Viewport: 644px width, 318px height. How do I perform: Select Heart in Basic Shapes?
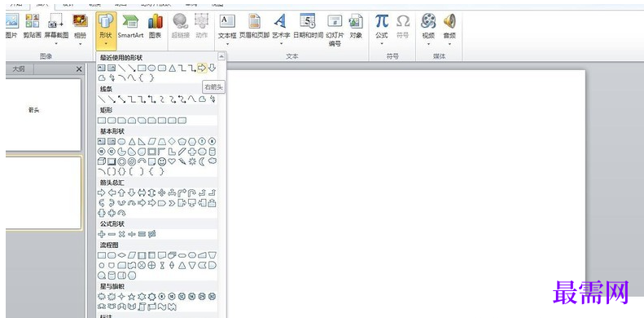[172, 161]
